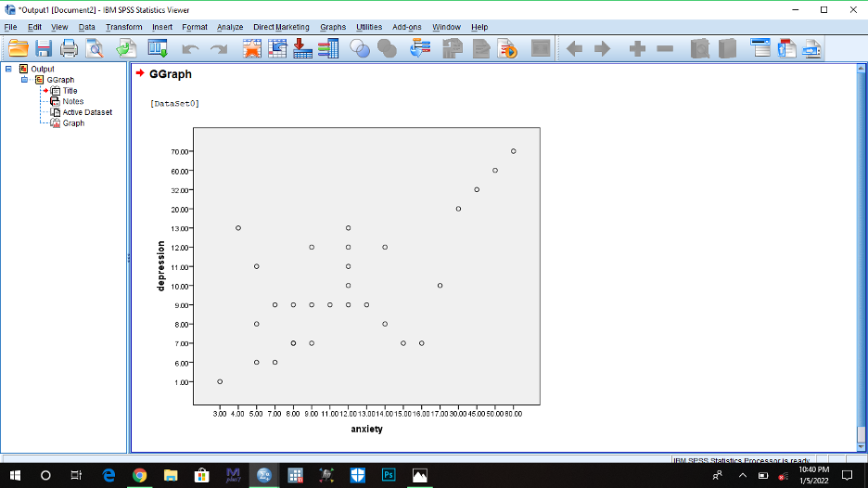Select the Output root outline entry
The height and width of the screenshot is (488, 868).
tap(42, 70)
